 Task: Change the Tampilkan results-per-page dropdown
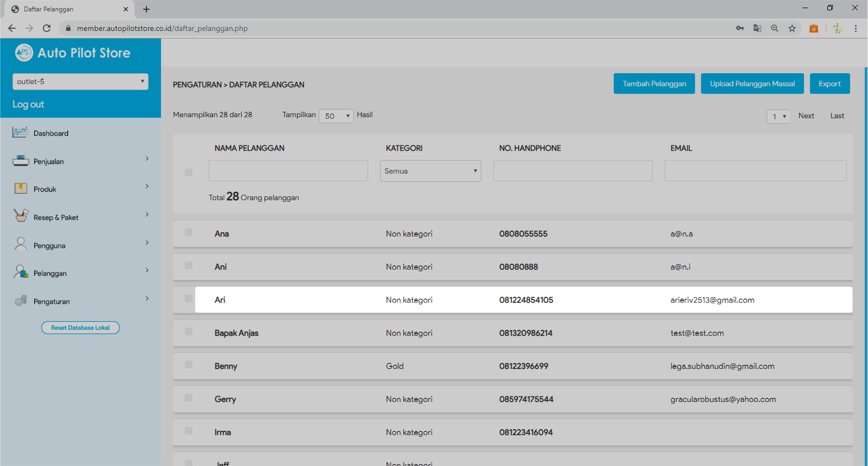pos(336,116)
